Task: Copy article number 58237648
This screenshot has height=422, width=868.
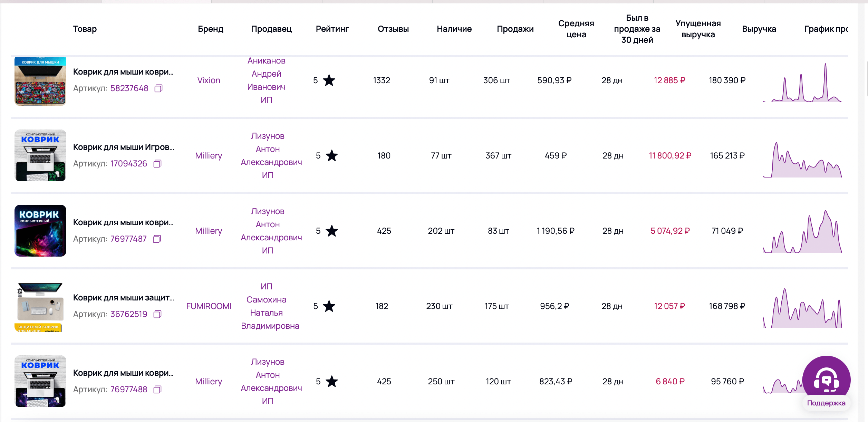Action: pyautogui.click(x=158, y=88)
